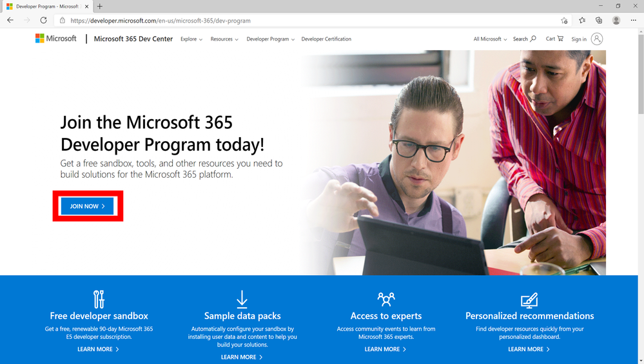Click the site lock icon in address bar
The image size is (644, 364).
pos(63,21)
